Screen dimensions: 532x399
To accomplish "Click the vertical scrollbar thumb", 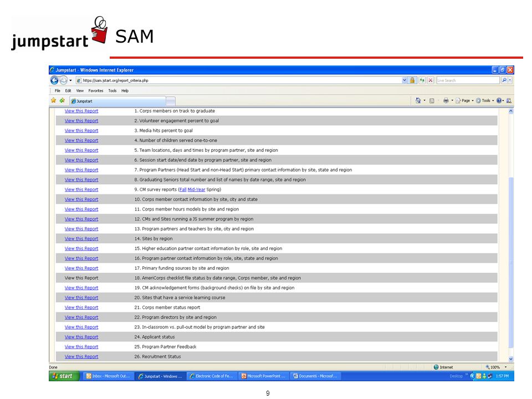I will tap(511, 262).
